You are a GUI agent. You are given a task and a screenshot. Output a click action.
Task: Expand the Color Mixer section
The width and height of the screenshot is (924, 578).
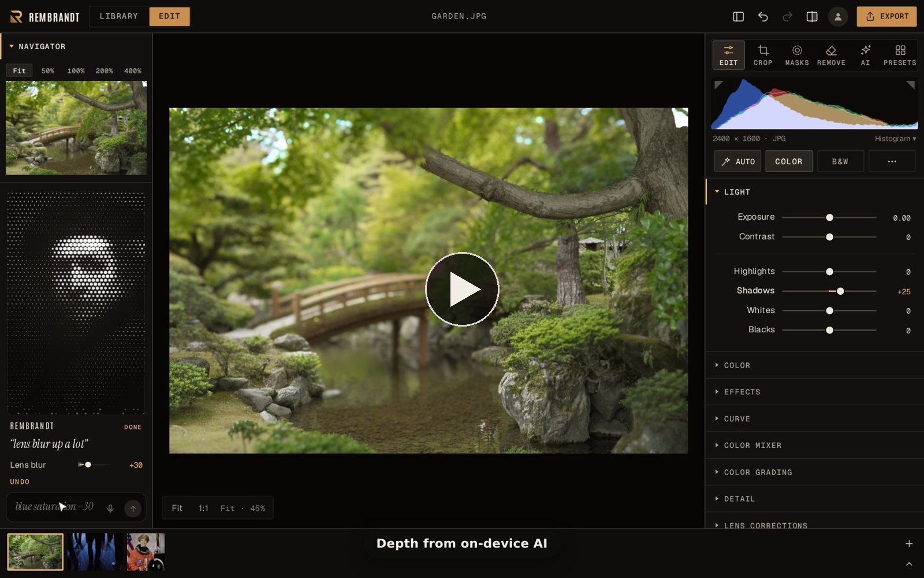click(814, 445)
